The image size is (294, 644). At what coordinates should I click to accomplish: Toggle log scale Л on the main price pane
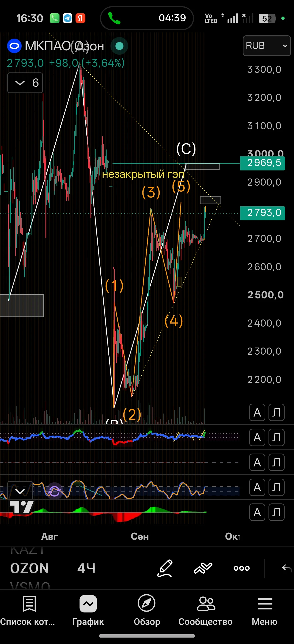[276, 412]
